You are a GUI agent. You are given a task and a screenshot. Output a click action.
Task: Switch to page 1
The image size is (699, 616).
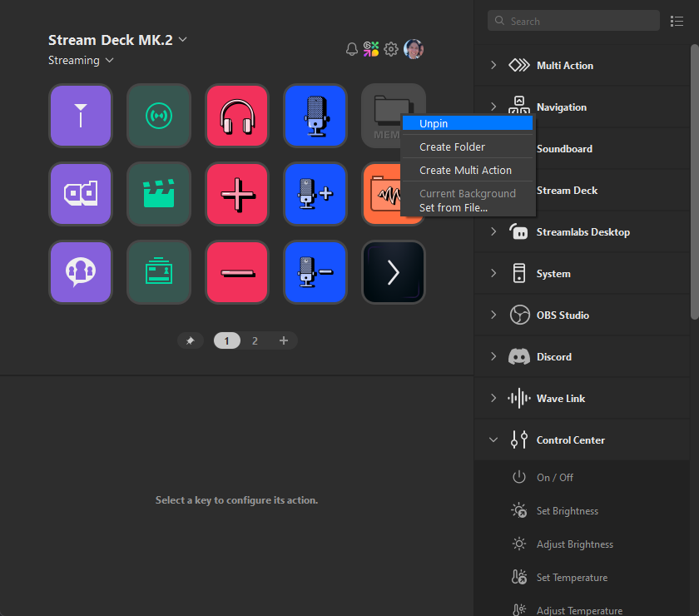click(x=227, y=340)
